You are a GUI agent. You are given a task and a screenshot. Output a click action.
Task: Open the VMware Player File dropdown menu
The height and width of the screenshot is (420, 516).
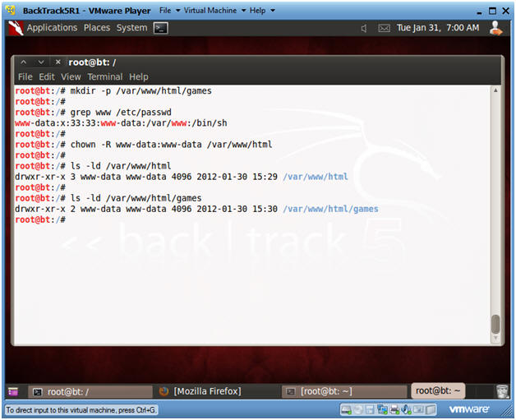169,11
